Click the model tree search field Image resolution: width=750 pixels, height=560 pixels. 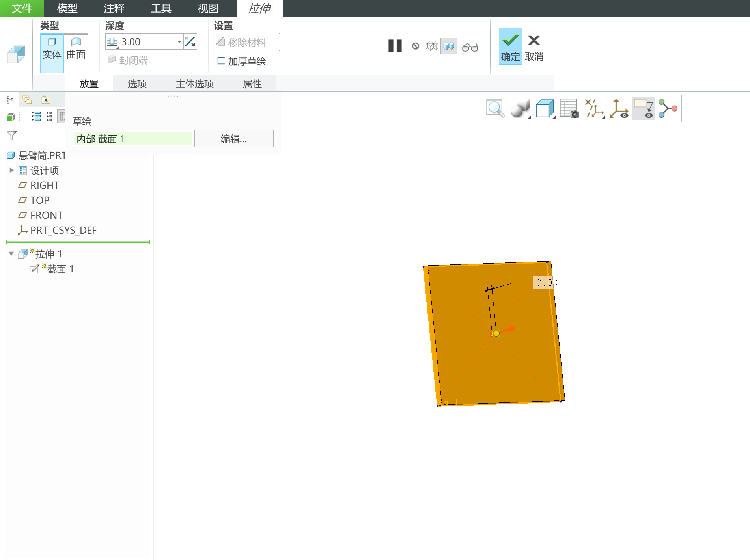coord(42,135)
